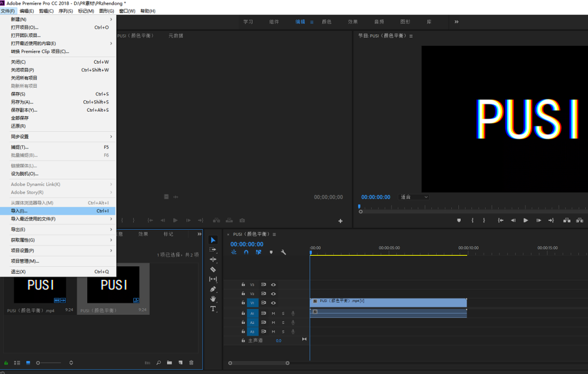This screenshot has width=588, height=374.
Task: Mute audio track A1
Action: pos(273,313)
